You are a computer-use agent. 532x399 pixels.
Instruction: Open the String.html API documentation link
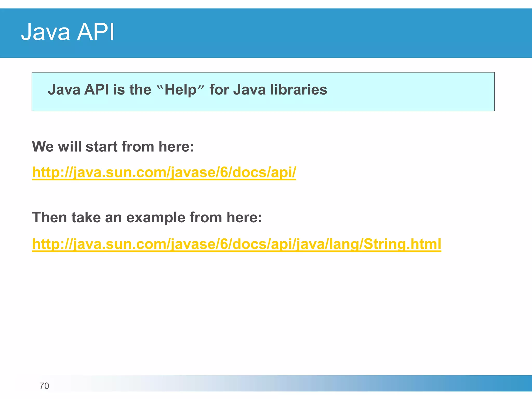pos(237,244)
